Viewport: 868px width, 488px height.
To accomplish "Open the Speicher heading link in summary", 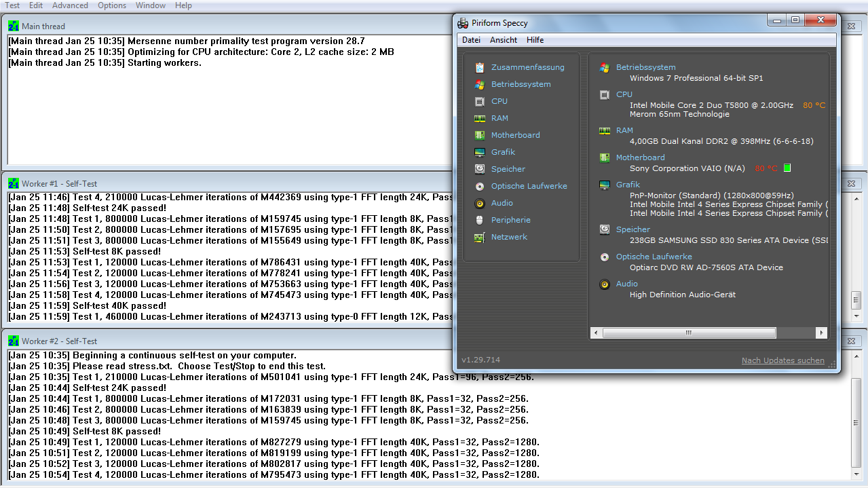I will pyautogui.click(x=633, y=229).
